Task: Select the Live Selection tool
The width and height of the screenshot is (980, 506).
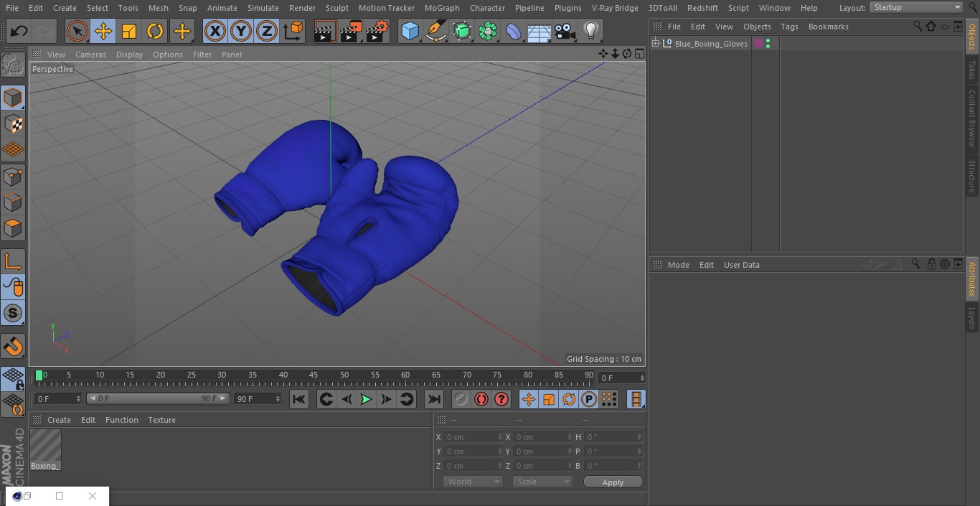Action: [77, 31]
